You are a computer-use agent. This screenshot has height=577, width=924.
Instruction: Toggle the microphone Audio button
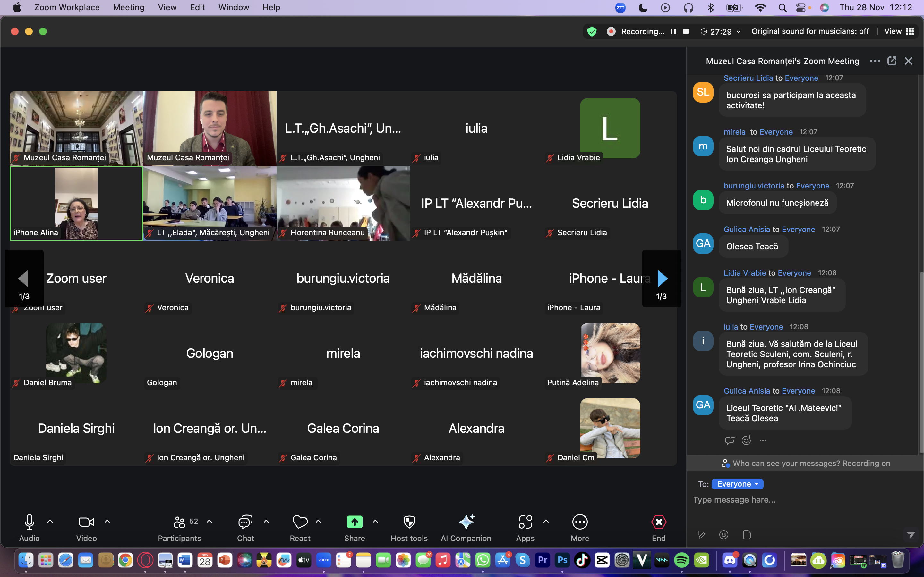point(30,522)
